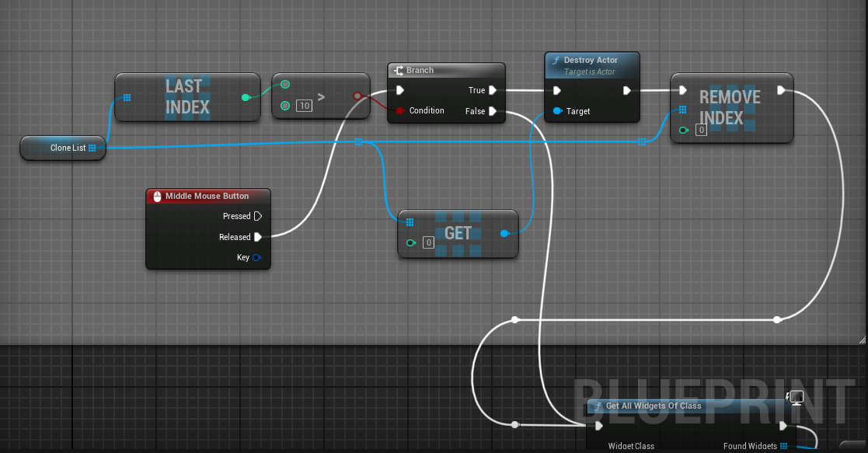Click the Middle Mouse Button event icon
This screenshot has height=453, width=868.
click(x=156, y=197)
